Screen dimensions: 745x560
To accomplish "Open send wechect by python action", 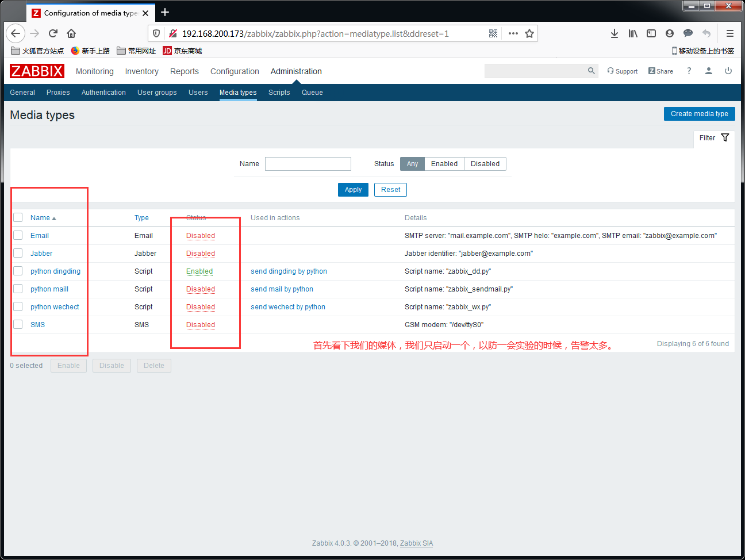I will click(288, 307).
